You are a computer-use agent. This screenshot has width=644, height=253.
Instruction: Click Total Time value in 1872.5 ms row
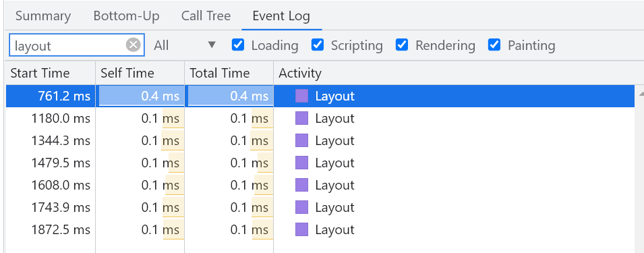250,229
